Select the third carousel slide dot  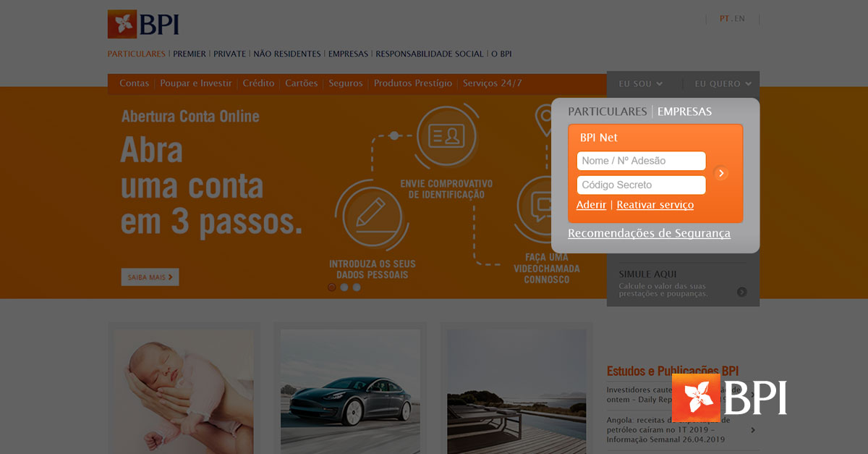coord(356,287)
